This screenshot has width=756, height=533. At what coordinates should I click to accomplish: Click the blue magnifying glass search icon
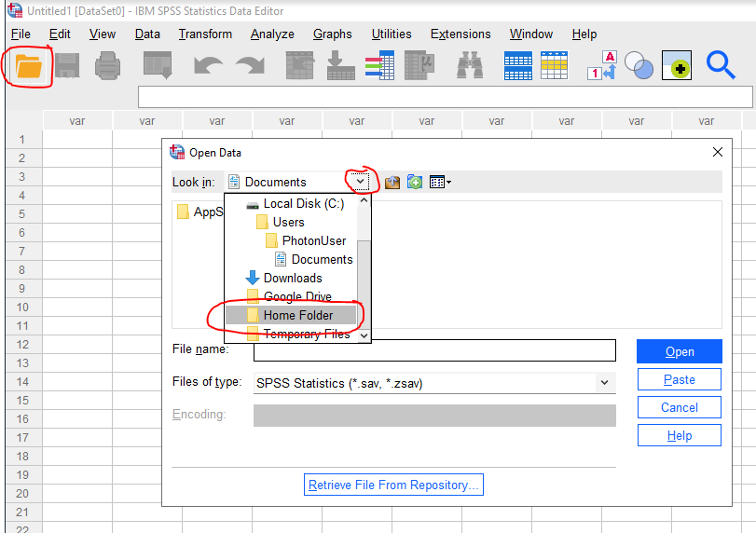721,66
